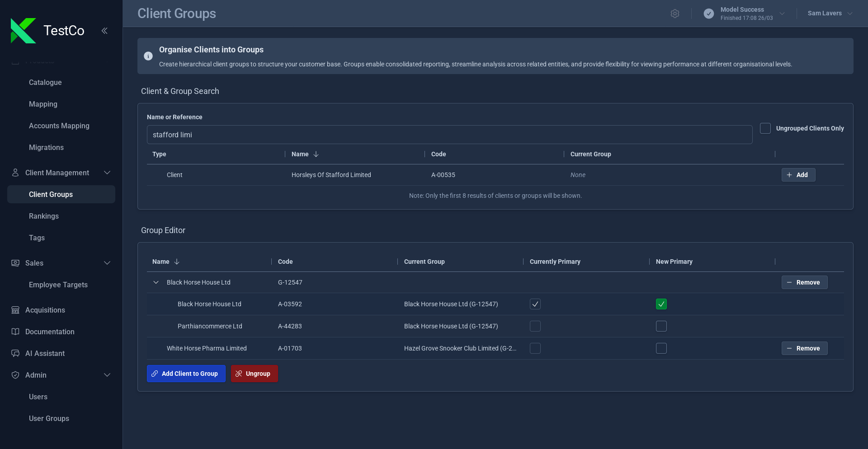Collapse the Sales section chevron
Image resolution: width=868 pixels, height=449 pixels.
pos(107,263)
